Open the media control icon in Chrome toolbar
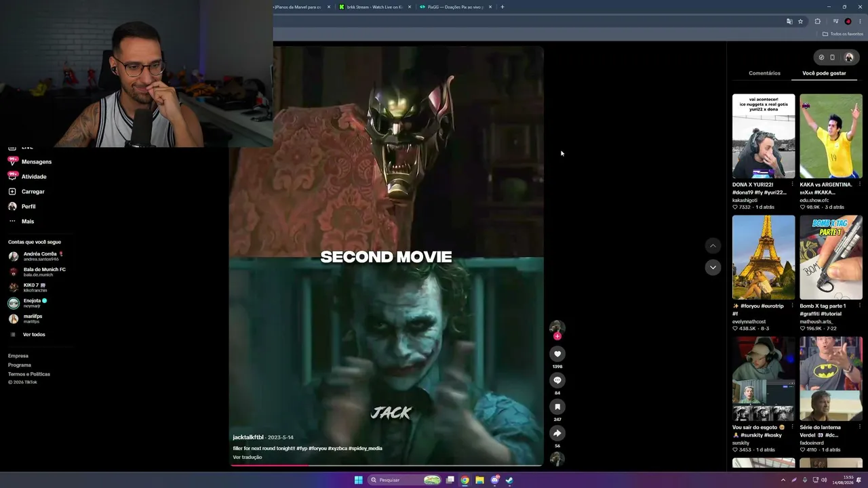Screen dimensions: 868x488 click(x=835, y=22)
